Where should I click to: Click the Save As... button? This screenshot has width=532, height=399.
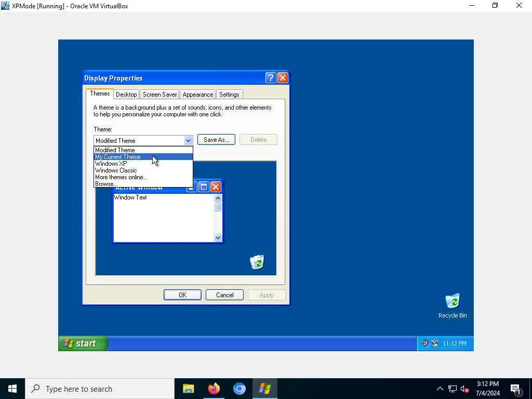click(x=216, y=139)
